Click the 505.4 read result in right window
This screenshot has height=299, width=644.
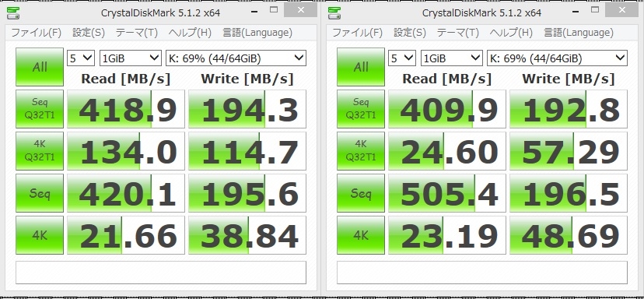447,193
